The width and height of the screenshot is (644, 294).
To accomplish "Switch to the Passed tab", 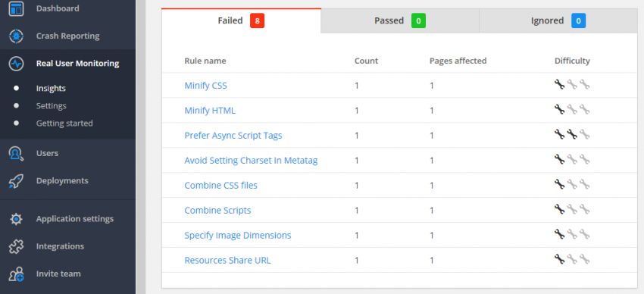I will click(400, 20).
